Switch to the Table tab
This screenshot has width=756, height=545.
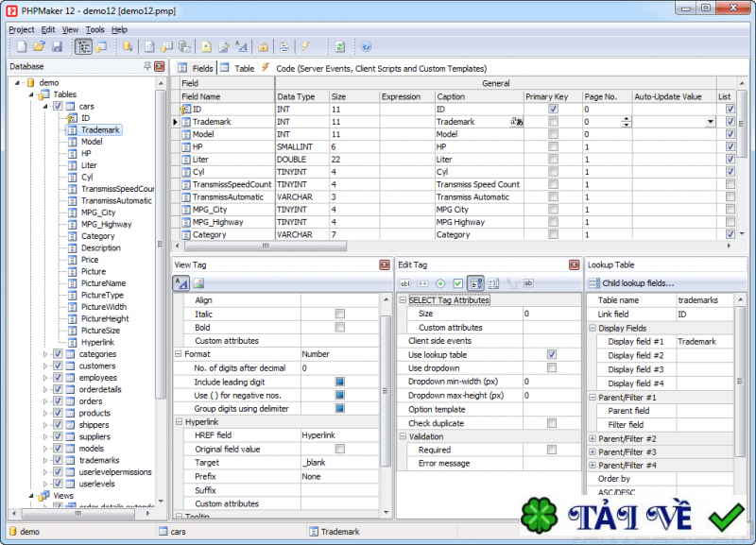243,68
